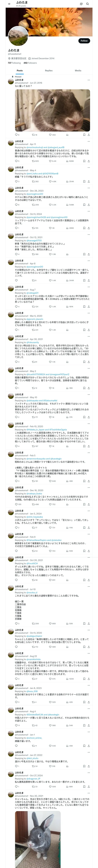98x868 pixels.
Task: Like the pinned rabbit post
Action: (x=50, y=135)
